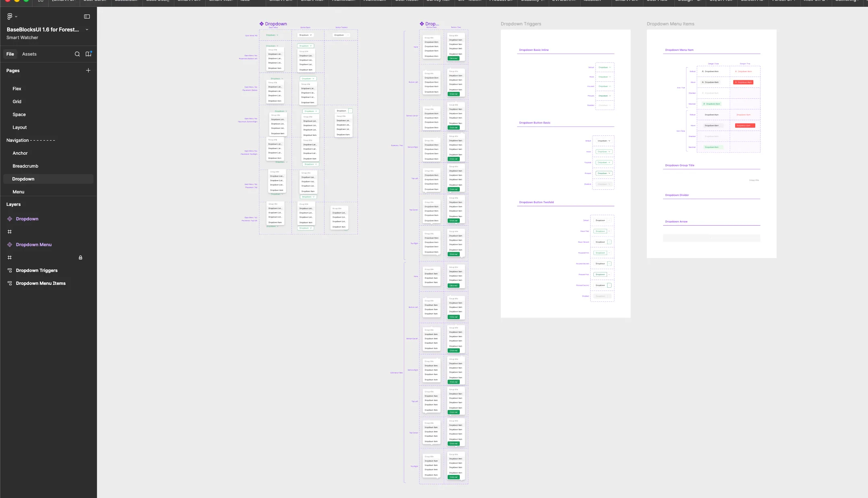868x498 pixels.
Task: Expand the file name dropdown chevron
Action: click(x=87, y=29)
